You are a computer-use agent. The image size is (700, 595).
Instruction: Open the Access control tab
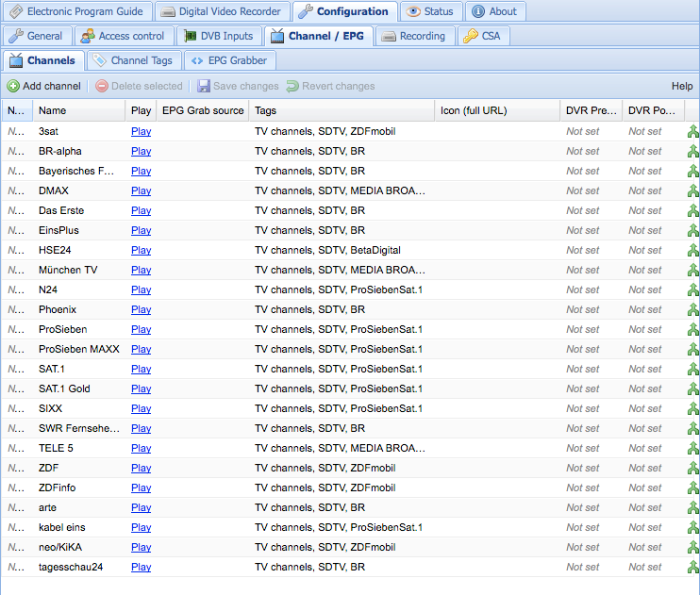124,36
